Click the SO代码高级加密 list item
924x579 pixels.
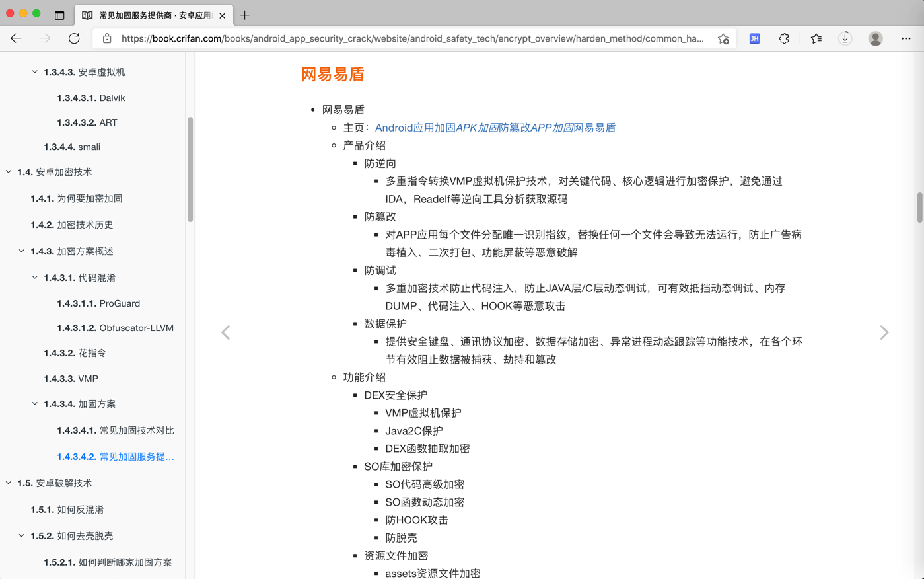tap(425, 484)
